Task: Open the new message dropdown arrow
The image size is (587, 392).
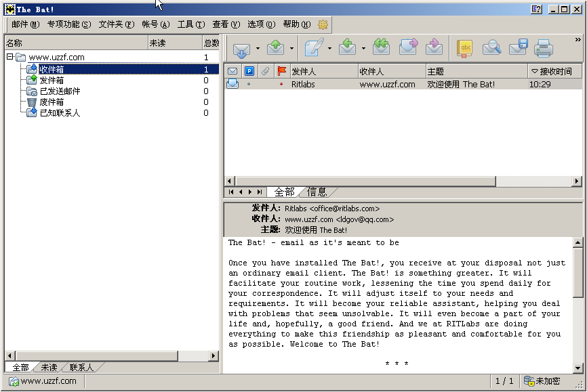Action: point(329,48)
